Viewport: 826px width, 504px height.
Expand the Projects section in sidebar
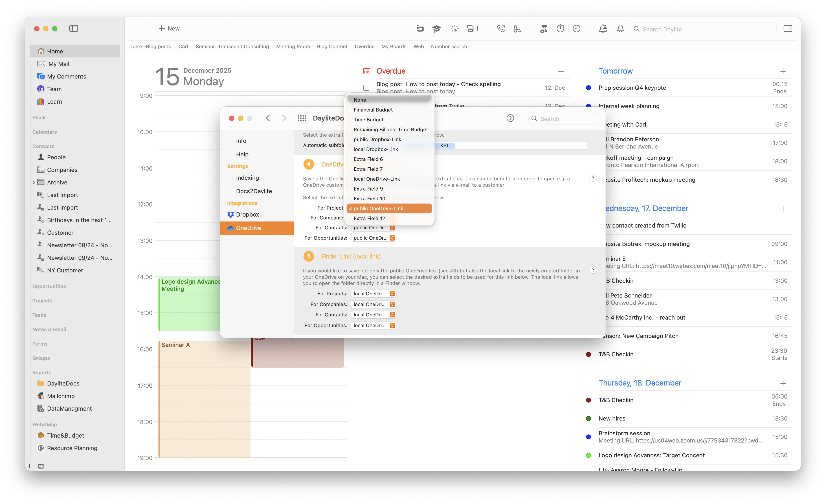point(42,301)
